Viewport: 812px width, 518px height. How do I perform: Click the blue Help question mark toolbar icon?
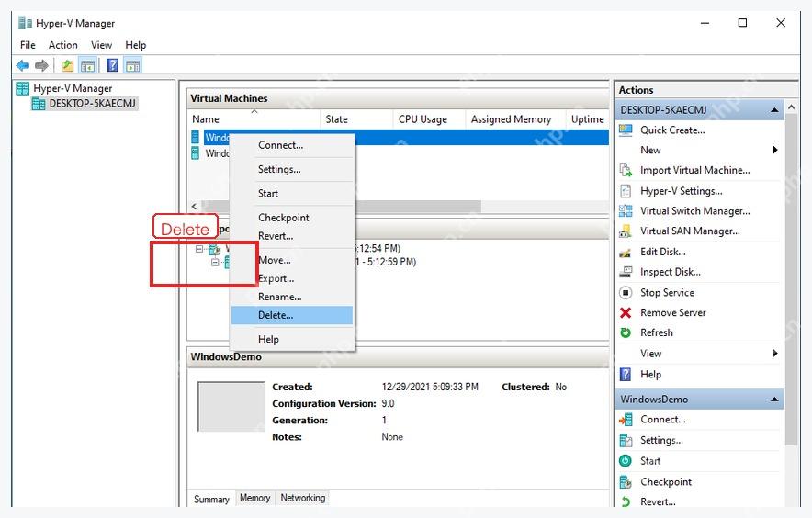tap(112, 66)
